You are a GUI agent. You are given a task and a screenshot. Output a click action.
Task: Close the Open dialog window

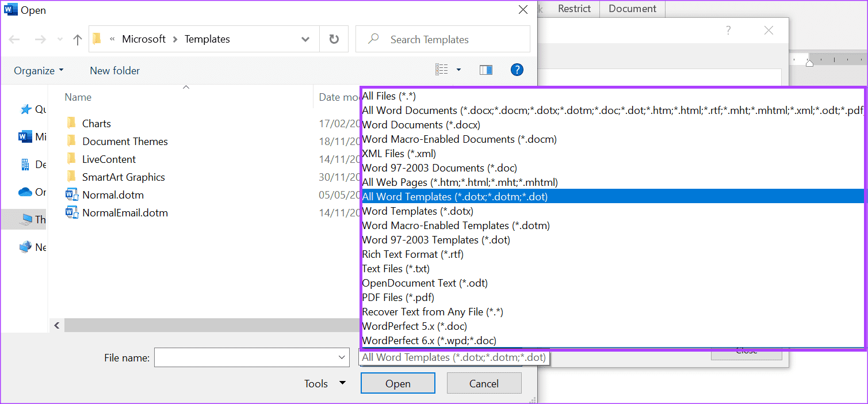[523, 10]
